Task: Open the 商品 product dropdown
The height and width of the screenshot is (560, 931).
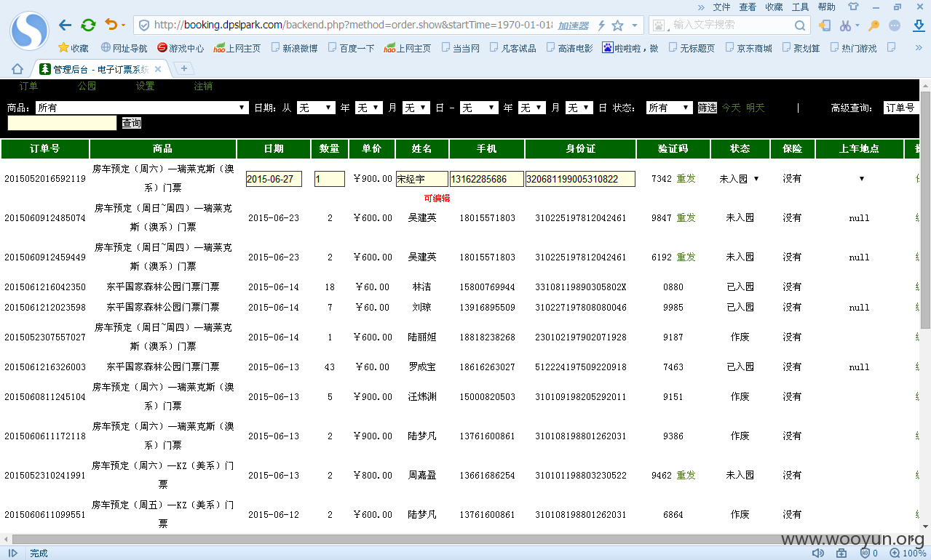Action: [x=142, y=108]
